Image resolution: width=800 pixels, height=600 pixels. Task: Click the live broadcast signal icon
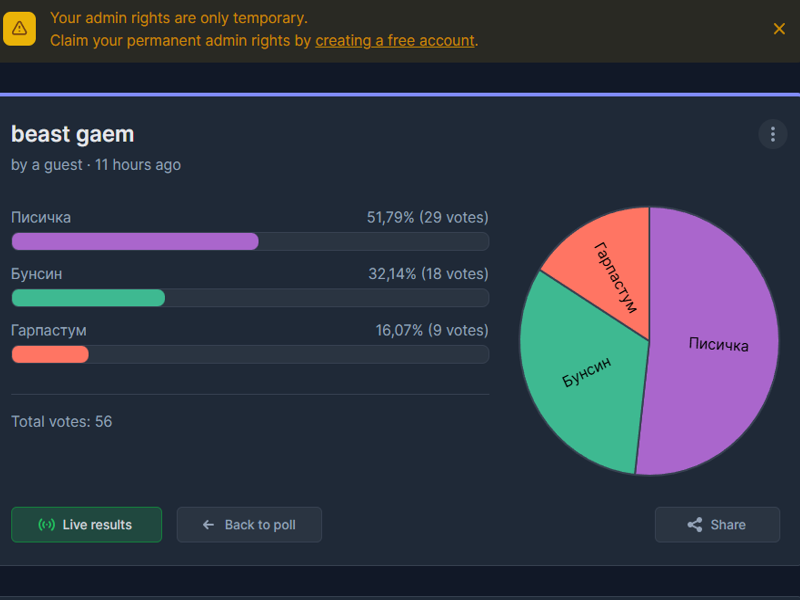tap(46, 525)
